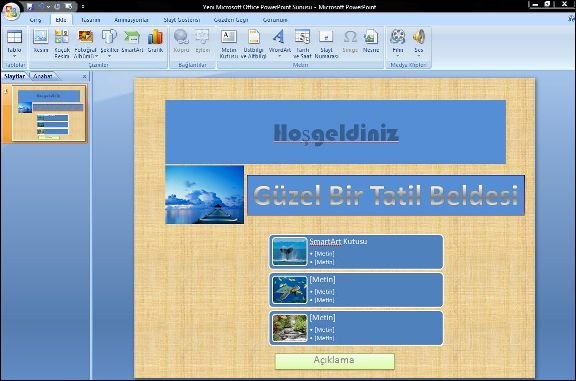
Task: Click the Çizimler group label
Action: pos(98,65)
